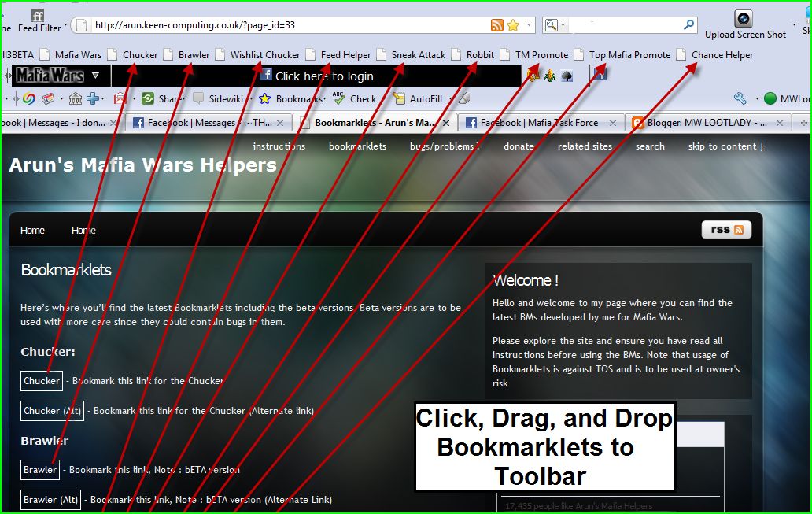Open the bugs/problems menu link

tap(445, 146)
